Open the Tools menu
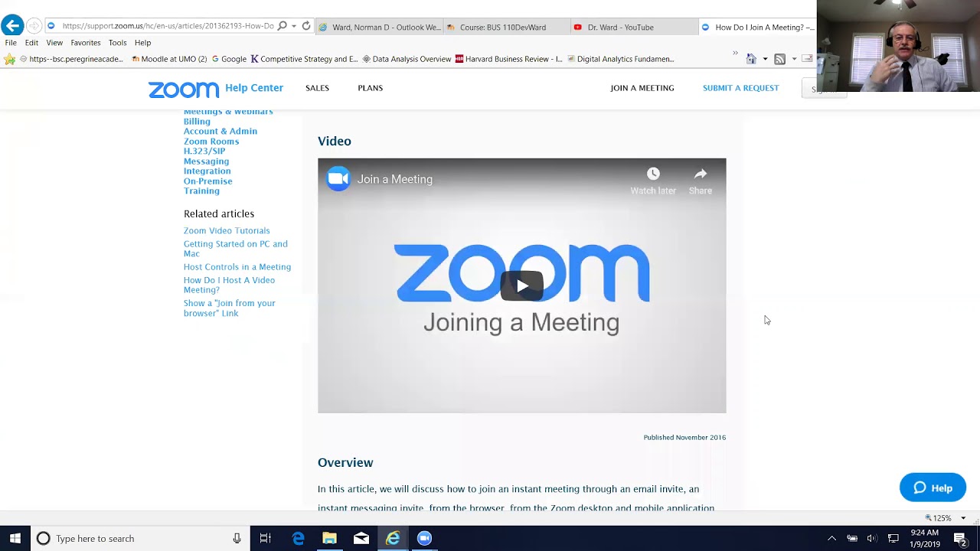The height and width of the screenshot is (551, 980). [117, 43]
